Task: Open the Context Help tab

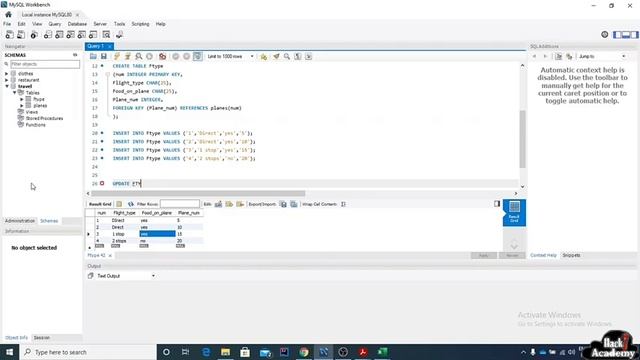Action: pos(543,255)
